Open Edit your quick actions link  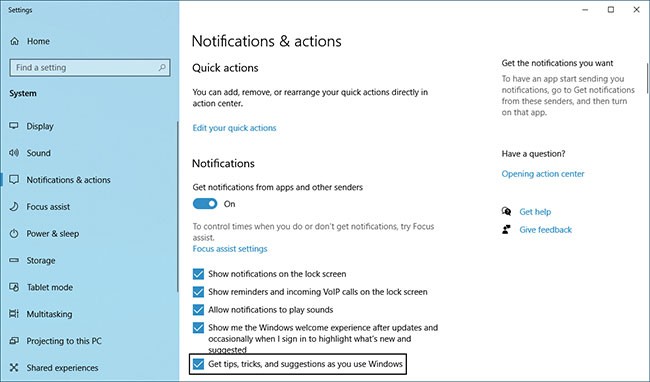pos(234,128)
